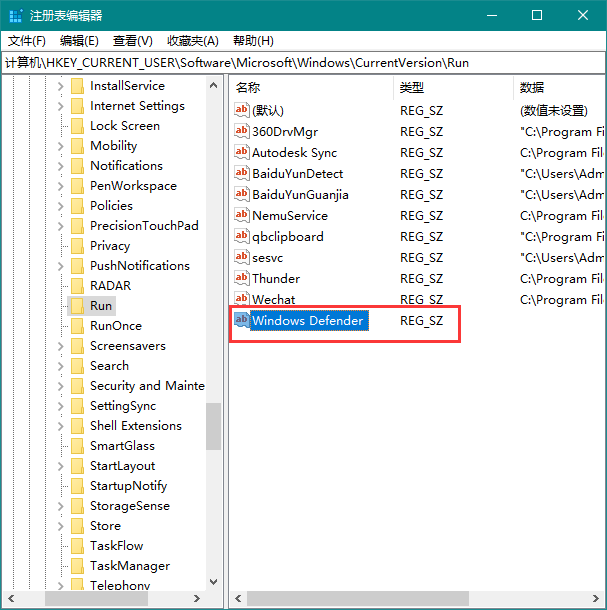Image resolution: width=607 pixels, height=610 pixels.
Task: Click the string icon next to 360DrvMgr
Action: 241,131
